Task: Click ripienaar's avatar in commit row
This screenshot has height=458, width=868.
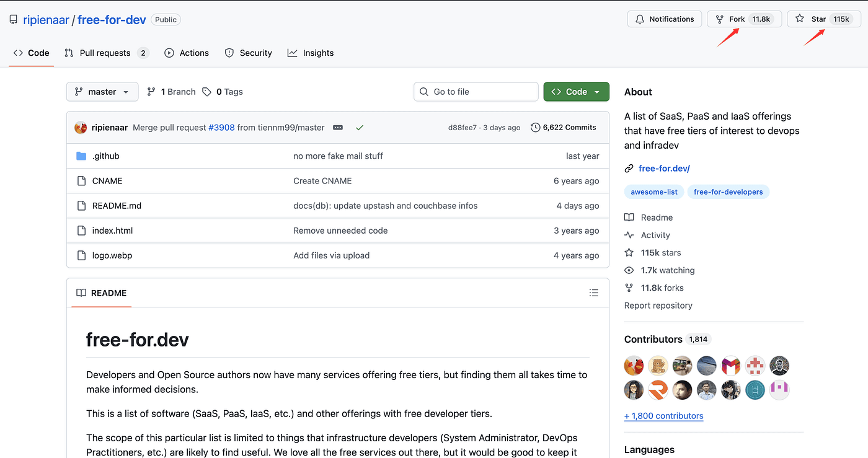Action: 81,128
